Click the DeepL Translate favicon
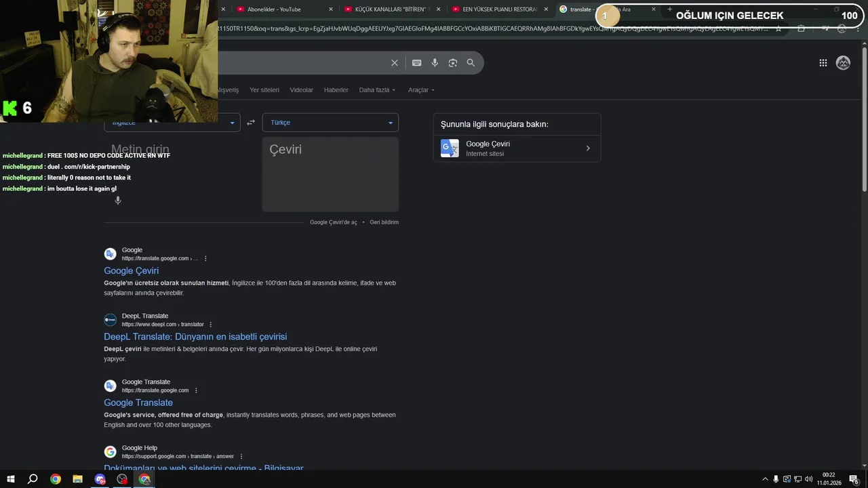868x488 pixels. click(110, 320)
